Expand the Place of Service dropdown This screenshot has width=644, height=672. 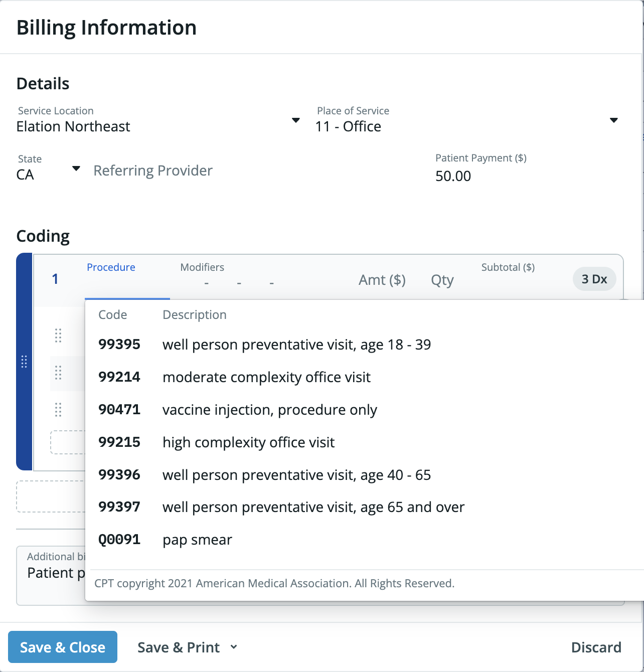[614, 120]
